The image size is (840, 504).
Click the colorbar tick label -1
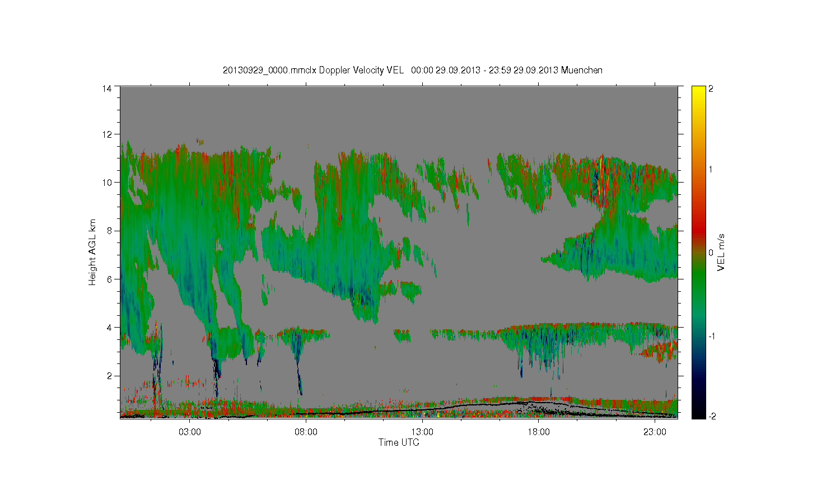[x=711, y=336]
